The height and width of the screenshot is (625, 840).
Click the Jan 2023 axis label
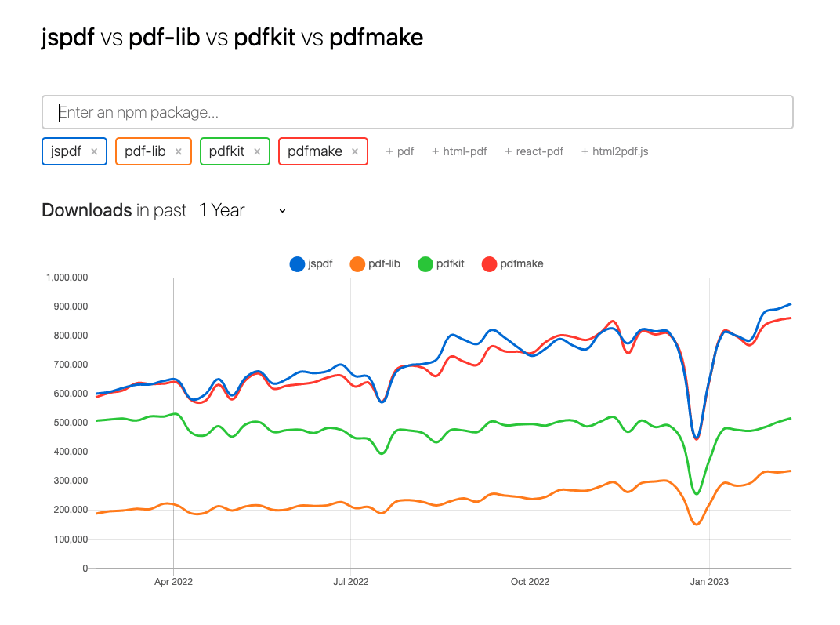709,582
